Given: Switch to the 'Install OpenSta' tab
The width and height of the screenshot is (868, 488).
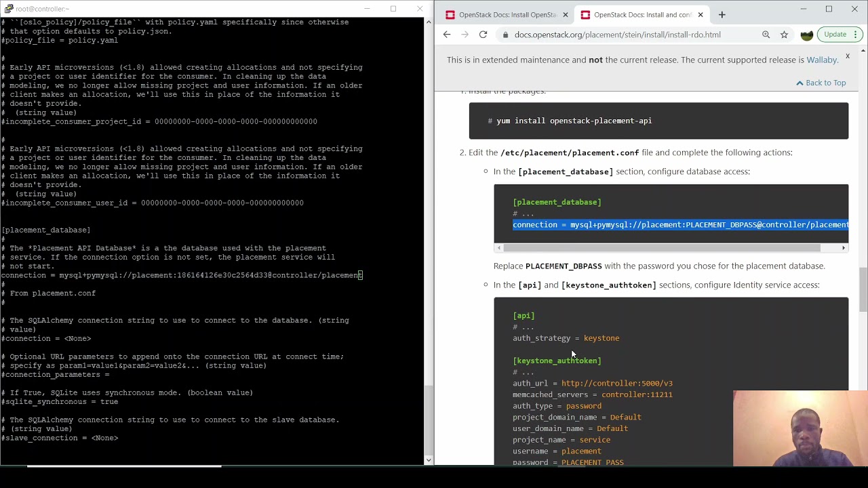Looking at the screenshot, I should click(x=507, y=15).
